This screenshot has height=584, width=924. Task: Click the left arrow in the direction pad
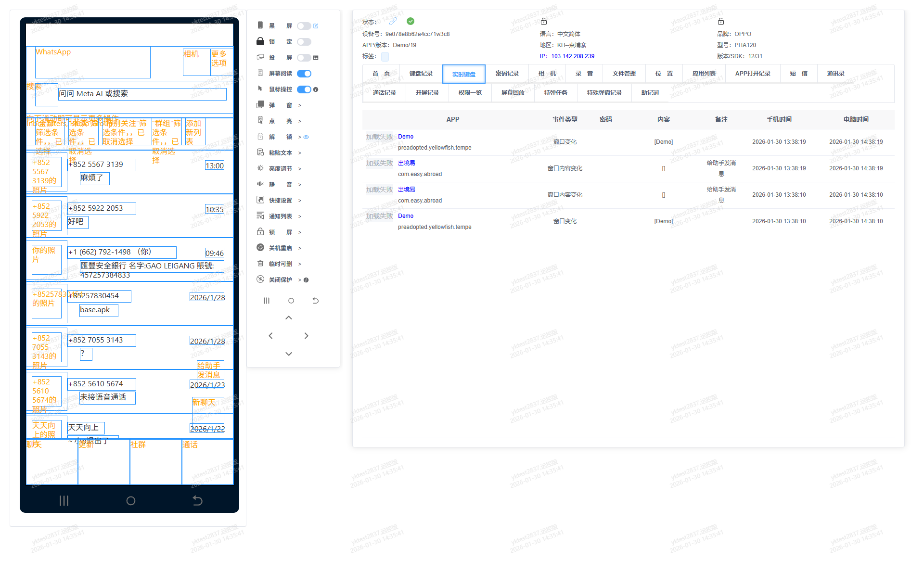[270, 336]
